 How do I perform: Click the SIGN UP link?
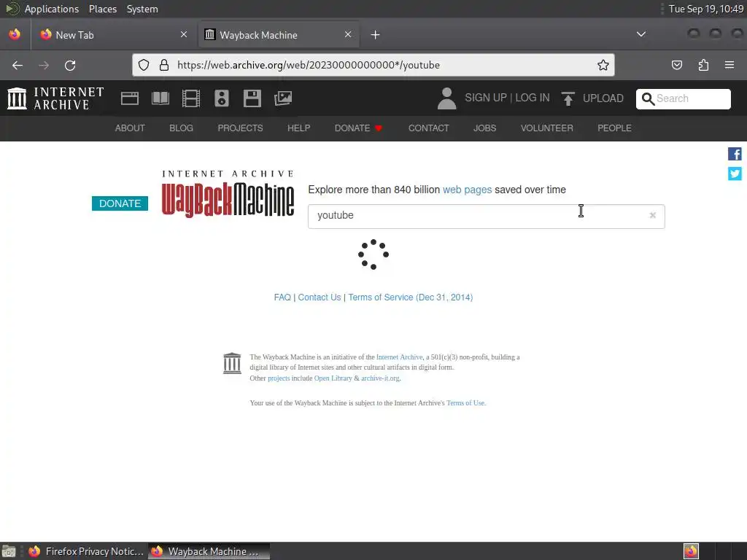[485, 98]
